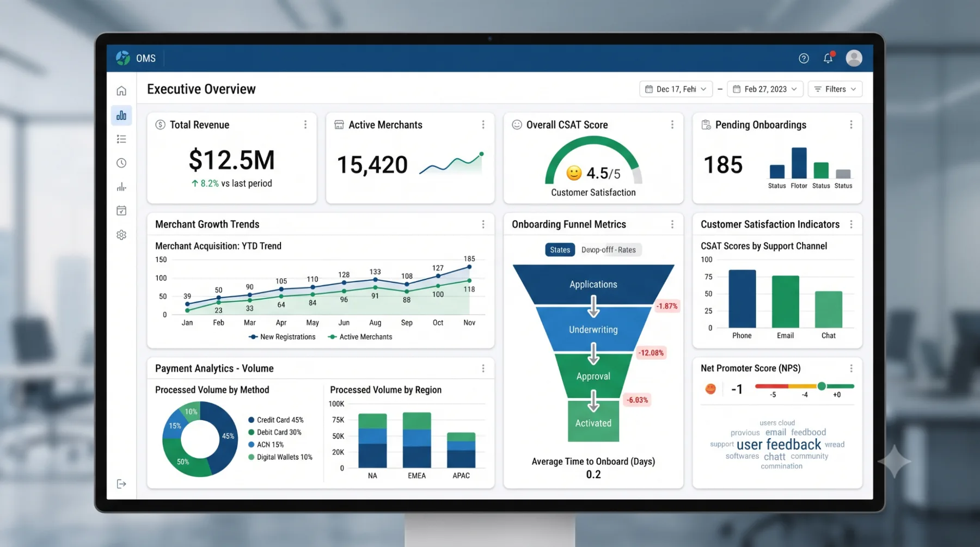980x547 pixels.
Task: Click the clipboard icon beside Pending Onboardings
Action: (x=706, y=125)
